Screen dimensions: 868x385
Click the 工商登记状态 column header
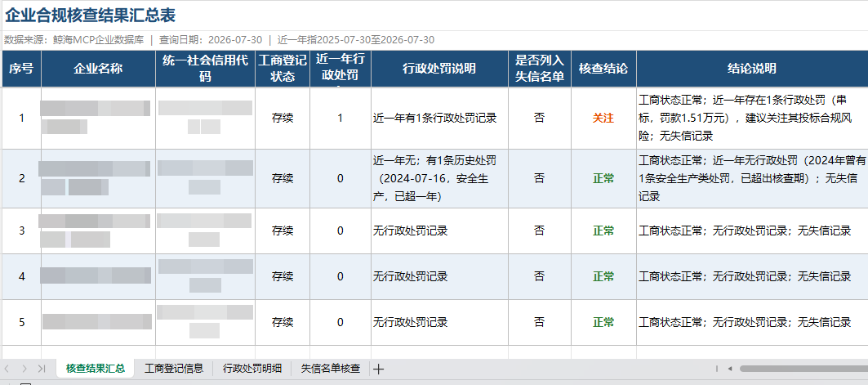pos(283,69)
